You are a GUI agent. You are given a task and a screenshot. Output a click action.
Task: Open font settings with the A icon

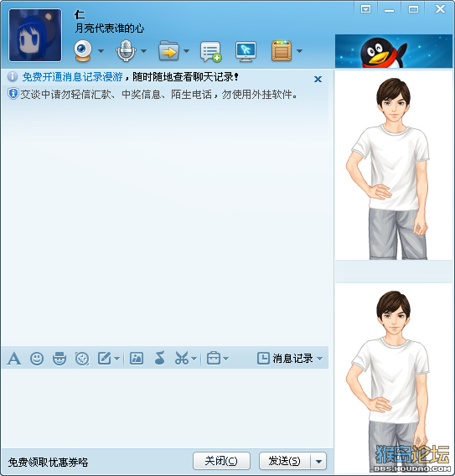pyautogui.click(x=14, y=359)
